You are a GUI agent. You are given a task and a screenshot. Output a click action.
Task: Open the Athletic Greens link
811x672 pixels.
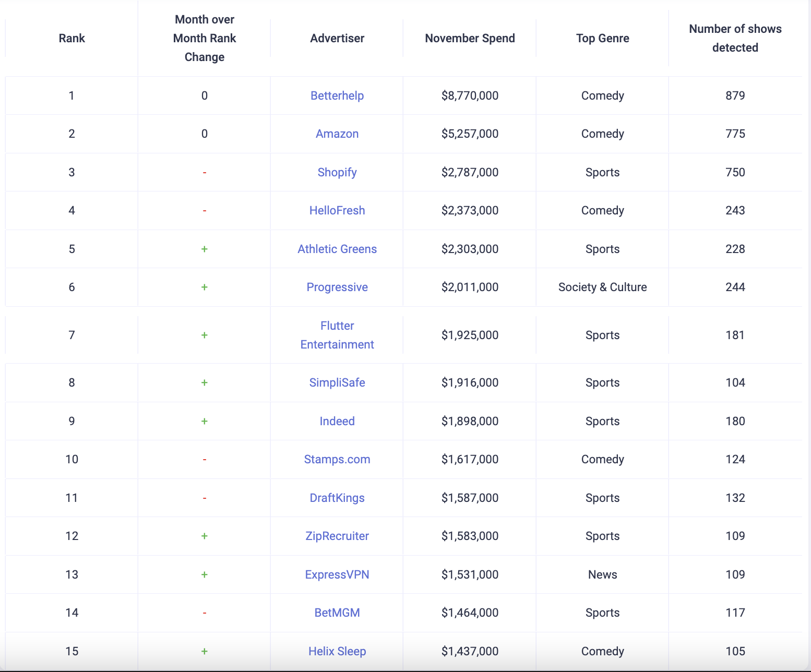(337, 249)
